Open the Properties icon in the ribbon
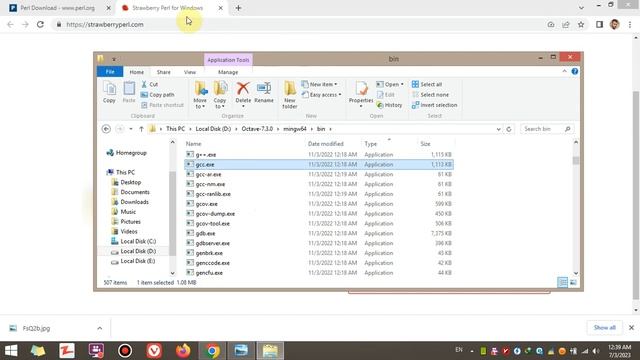Screen dimensions: 640x360 pyautogui.click(x=361, y=94)
